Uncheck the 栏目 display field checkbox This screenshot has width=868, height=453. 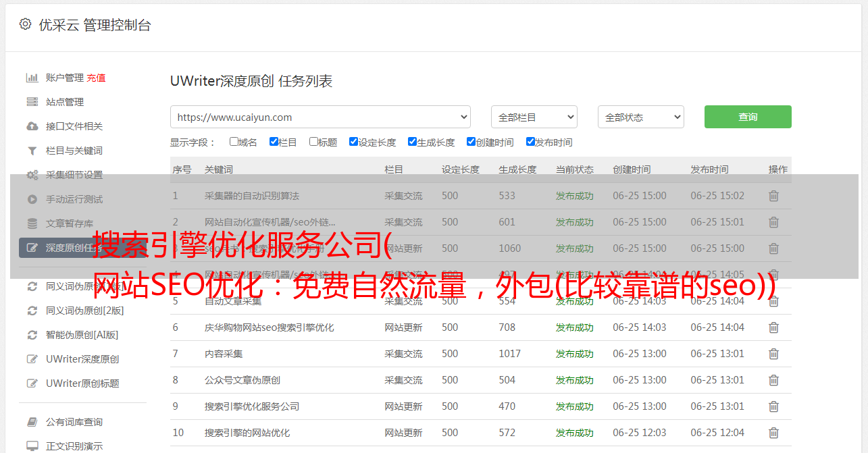[274, 142]
